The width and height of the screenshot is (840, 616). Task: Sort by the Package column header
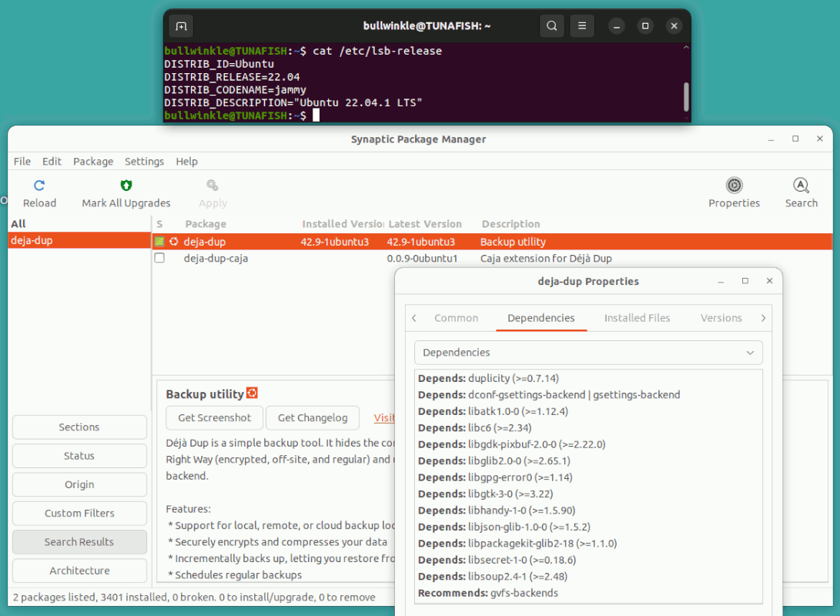coord(206,224)
